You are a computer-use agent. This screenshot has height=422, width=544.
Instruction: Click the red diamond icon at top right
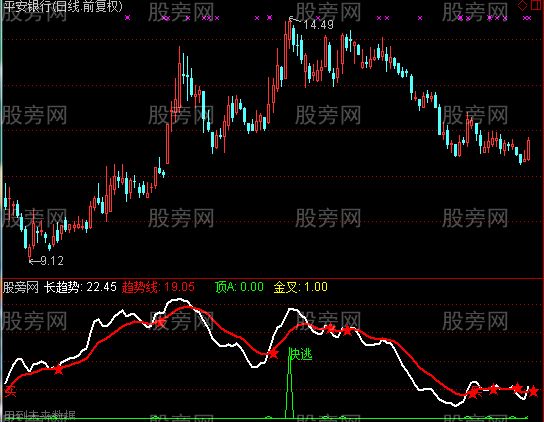[522, 6]
